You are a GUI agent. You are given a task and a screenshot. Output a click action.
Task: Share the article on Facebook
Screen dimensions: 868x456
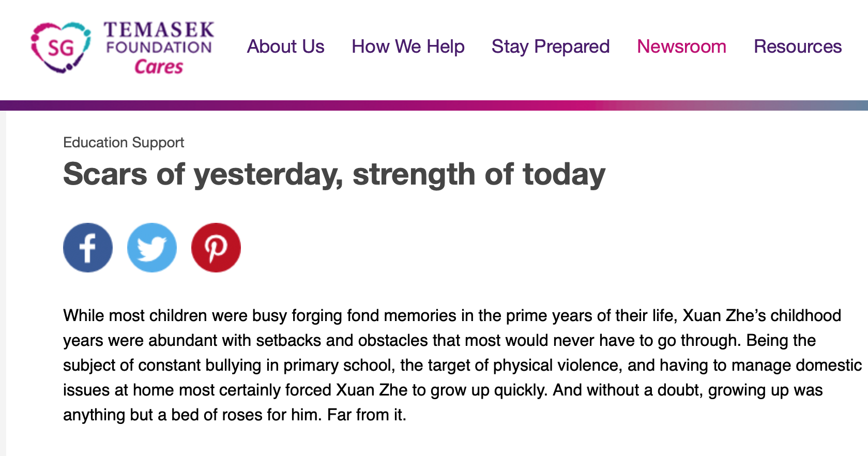[x=88, y=248]
